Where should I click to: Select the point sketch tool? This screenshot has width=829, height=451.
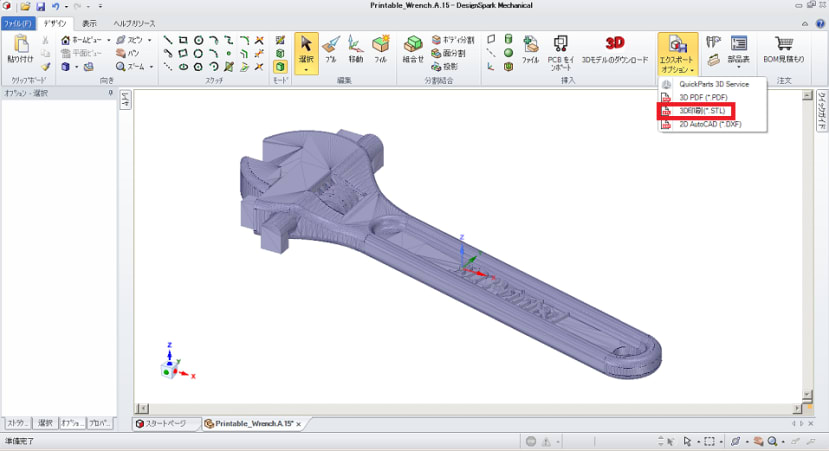[x=228, y=53]
